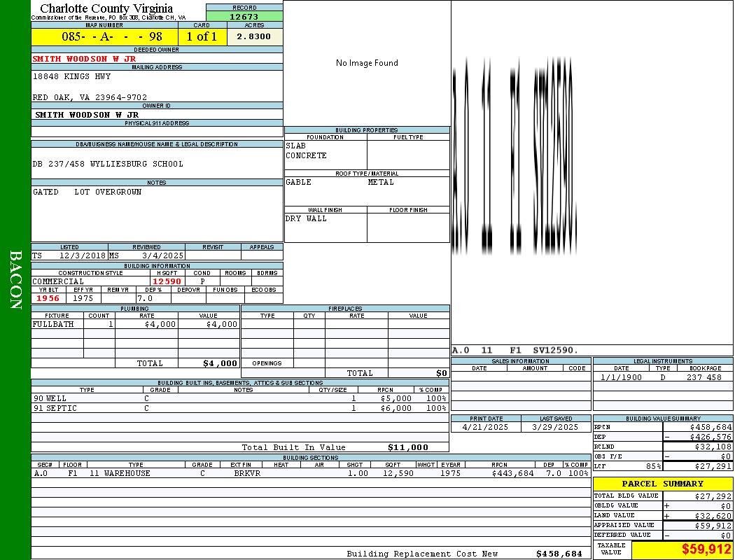
Task: Select the FULLBATH fixture row
Action: tap(136, 324)
